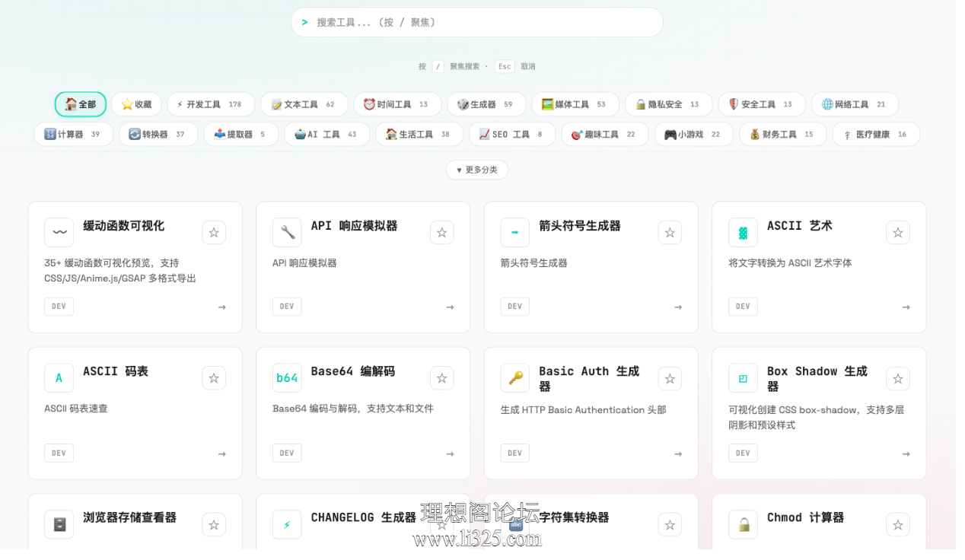Screen dimensions: 965x560
Task: Toggle favorite star on Base64 编解码
Action: pyautogui.click(x=442, y=378)
